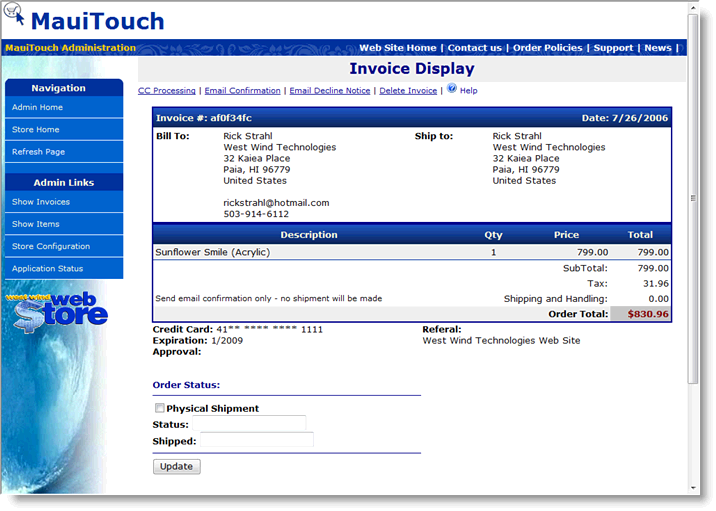Select Order Policies in the top bar
Image resolution: width=716 pixels, height=511 pixels.
548,48
